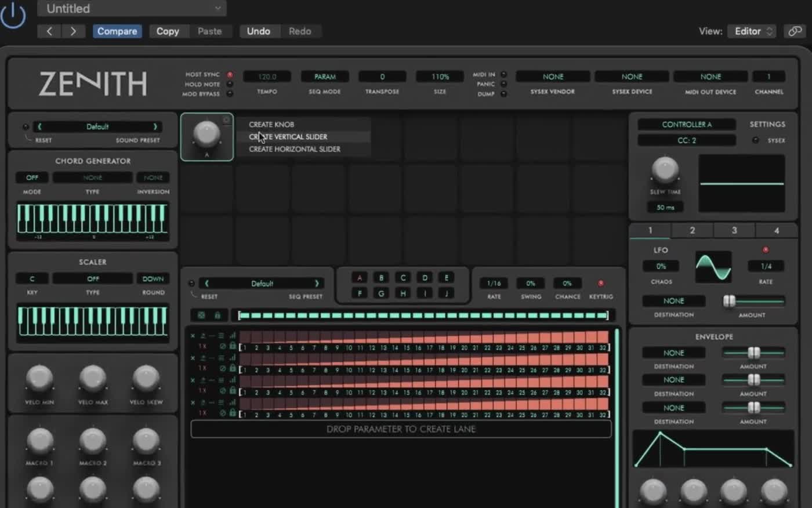Open the Sysex Vendor dropdown

pos(553,77)
